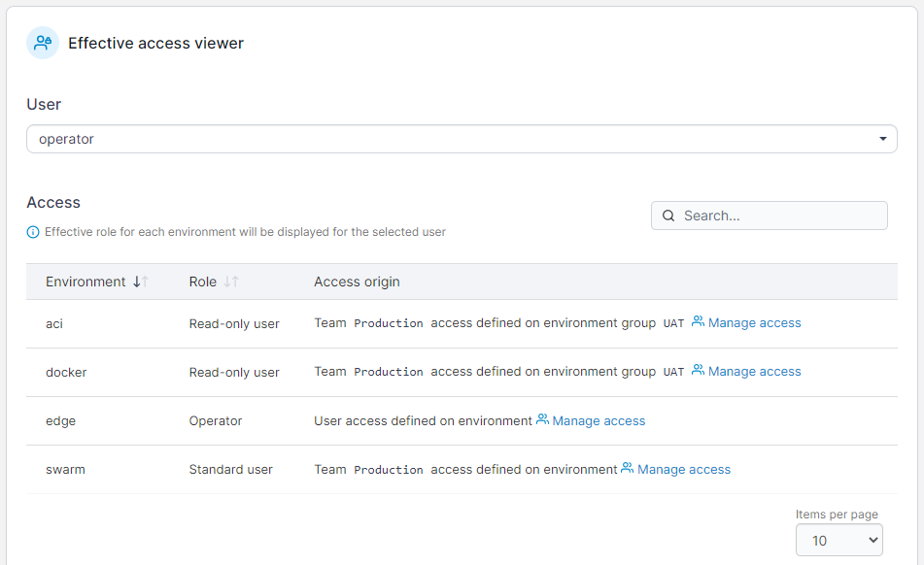Open Manage access for aci environment
Image resolution: width=924 pixels, height=565 pixels.
point(754,322)
